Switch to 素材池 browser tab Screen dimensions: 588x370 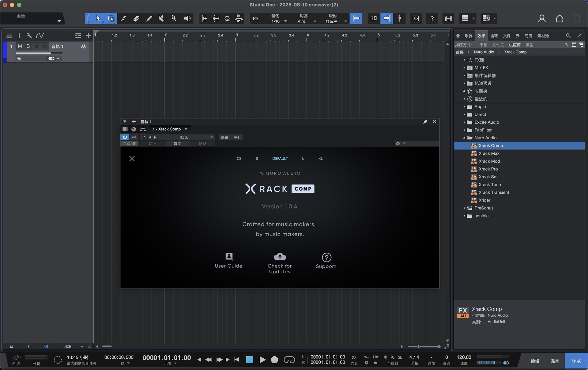click(x=543, y=36)
